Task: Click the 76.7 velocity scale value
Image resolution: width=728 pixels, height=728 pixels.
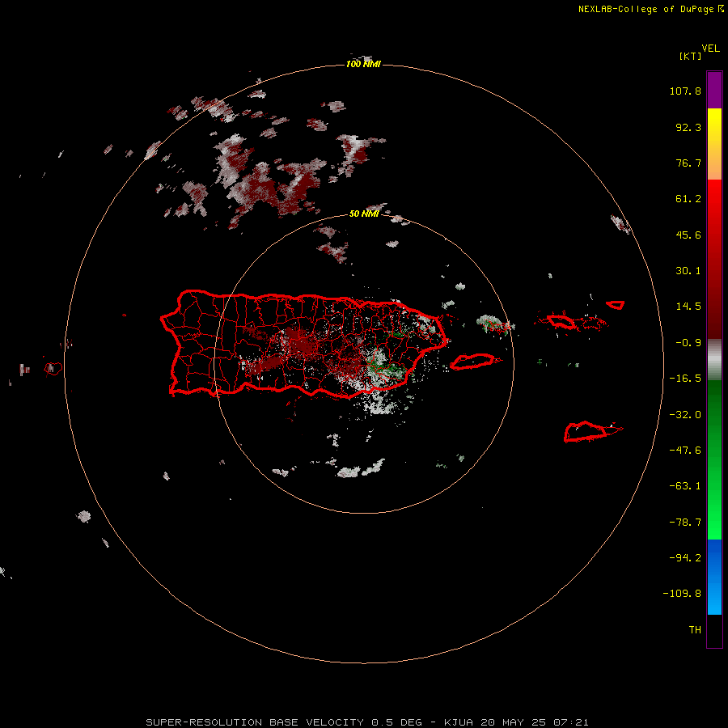Action: (x=688, y=163)
